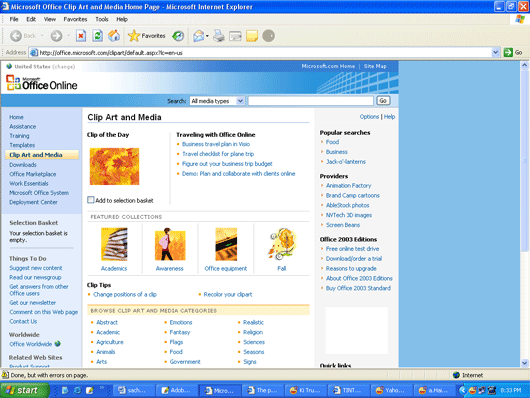Open the Help menu
The image size is (530, 398).
click(x=122, y=19)
